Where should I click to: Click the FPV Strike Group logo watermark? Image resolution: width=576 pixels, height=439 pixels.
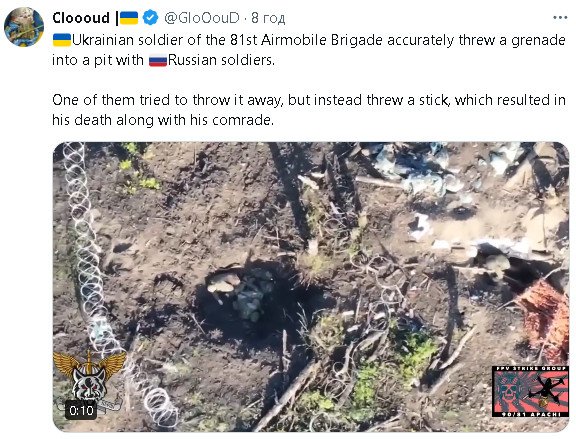pos(530,391)
